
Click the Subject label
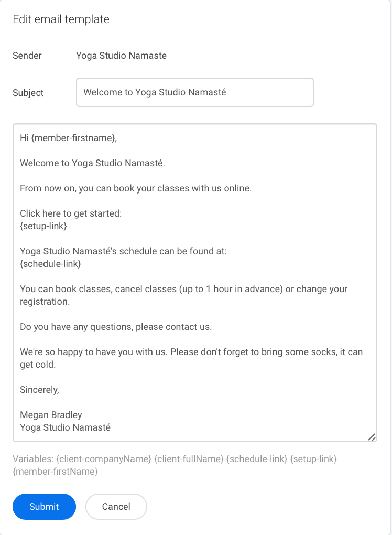pos(28,93)
